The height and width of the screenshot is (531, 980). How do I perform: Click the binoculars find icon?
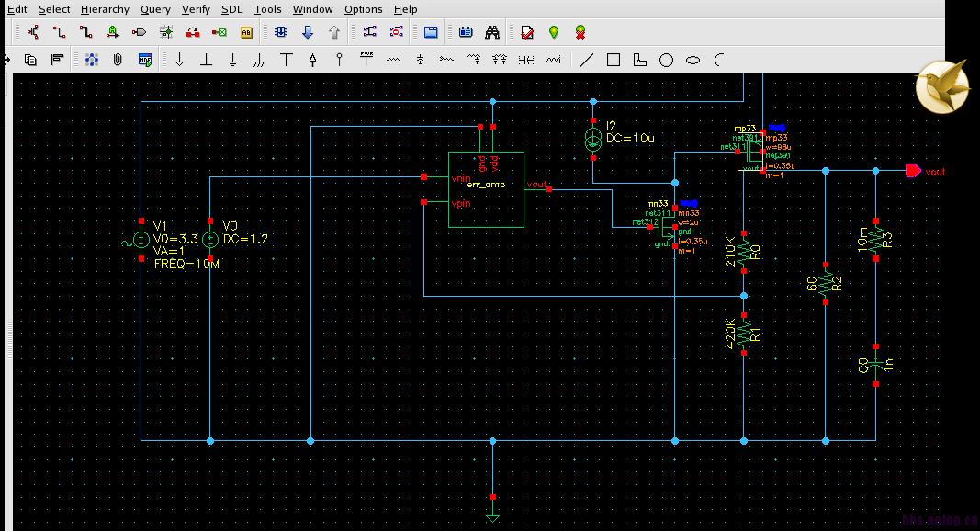point(492,32)
